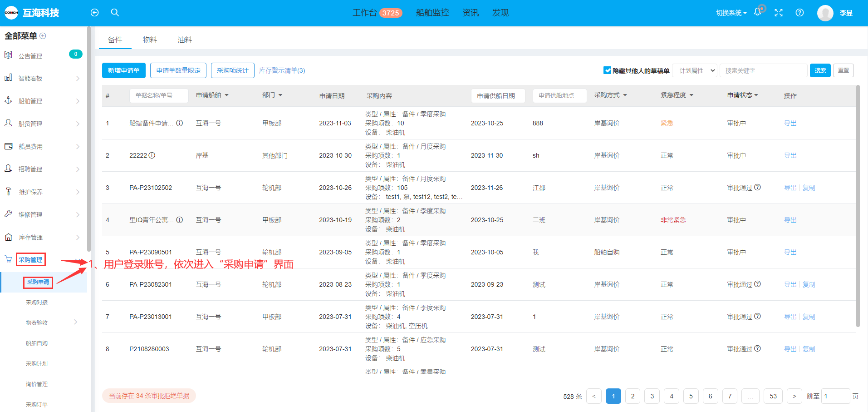Click the 采购项统计 button
The image size is (868, 412).
233,70
